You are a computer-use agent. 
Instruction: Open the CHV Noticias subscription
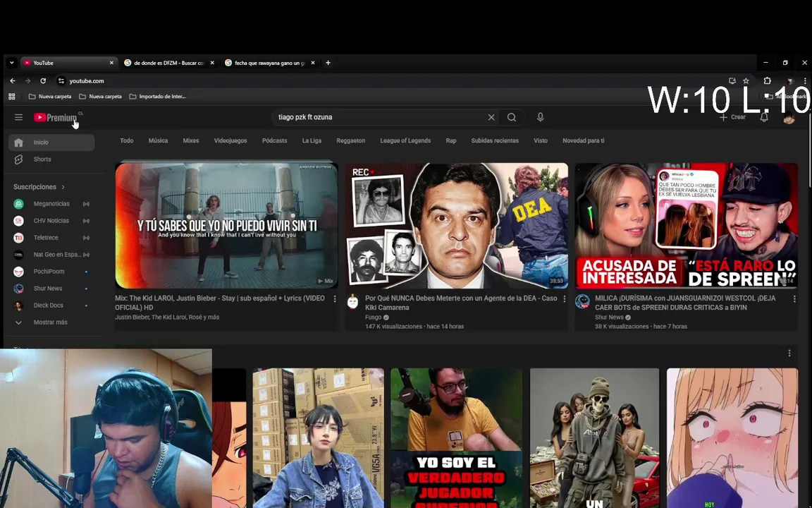coord(51,221)
